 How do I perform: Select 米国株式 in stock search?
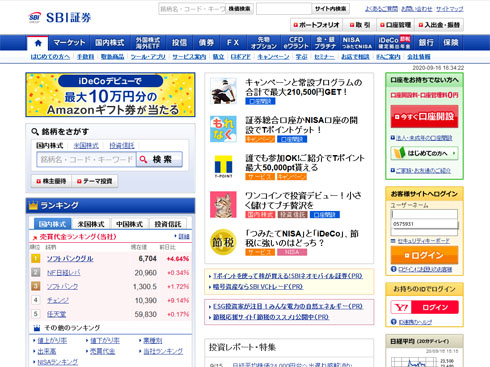click(x=86, y=146)
